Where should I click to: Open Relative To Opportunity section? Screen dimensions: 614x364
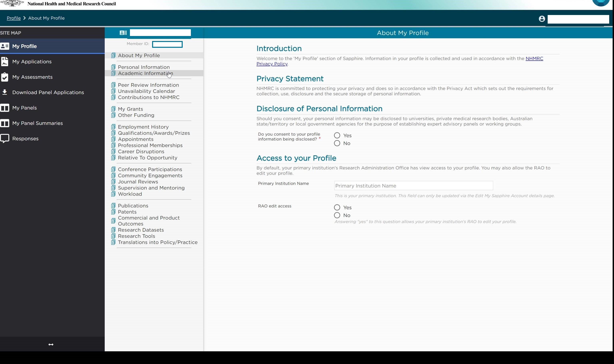pyautogui.click(x=147, y=158)
